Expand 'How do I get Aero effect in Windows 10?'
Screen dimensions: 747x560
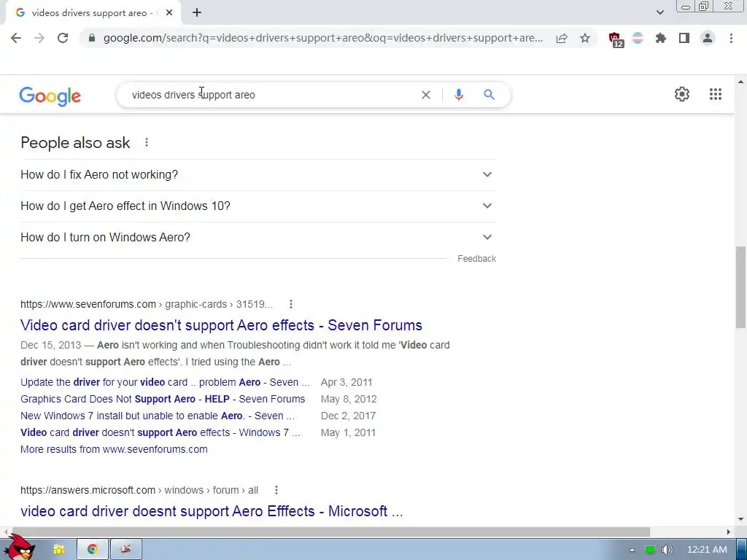(258, 206)
